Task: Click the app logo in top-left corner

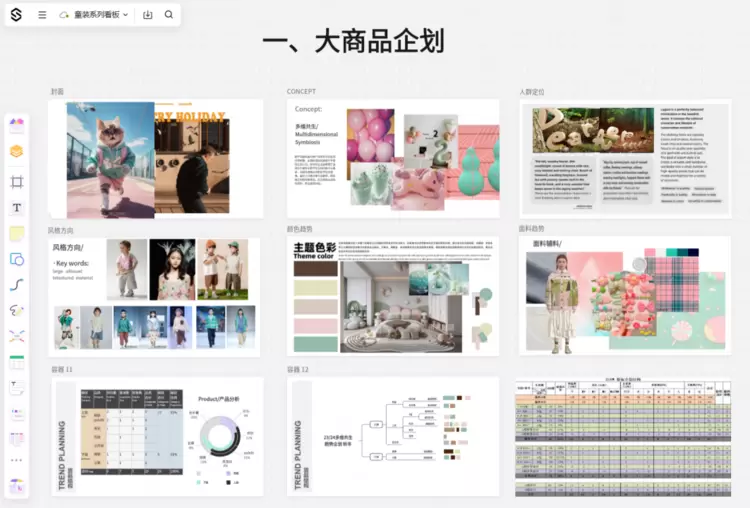Action: pos(15,15)
